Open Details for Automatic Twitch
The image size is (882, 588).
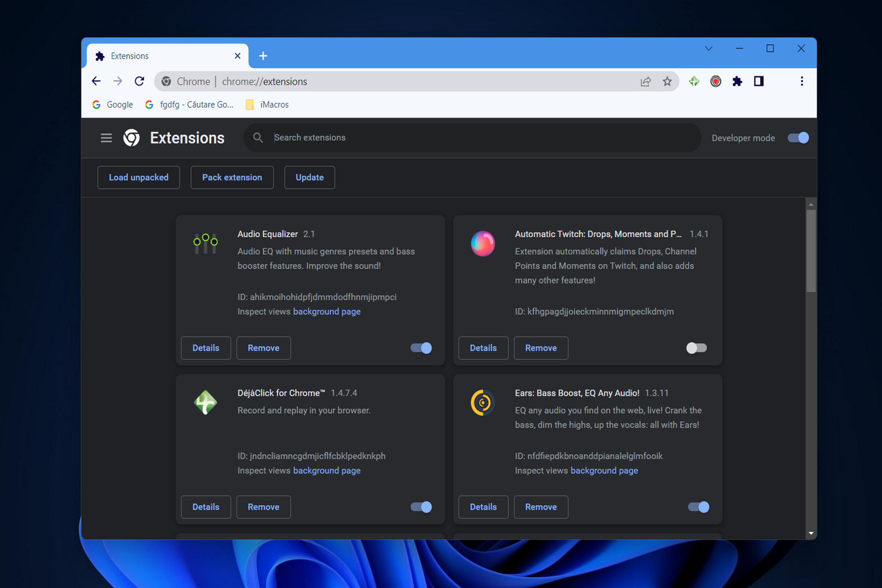click(x=483, y=348)
